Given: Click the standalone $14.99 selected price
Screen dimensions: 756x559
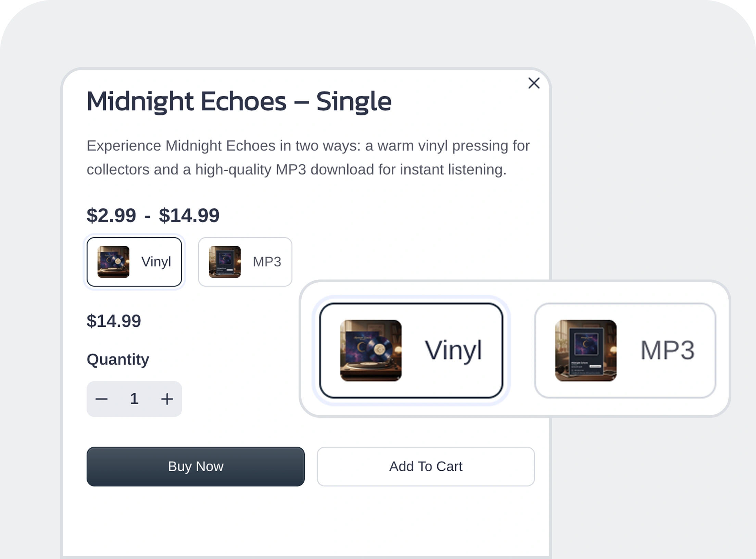Looking at the screenshot, I should (114, 321).
